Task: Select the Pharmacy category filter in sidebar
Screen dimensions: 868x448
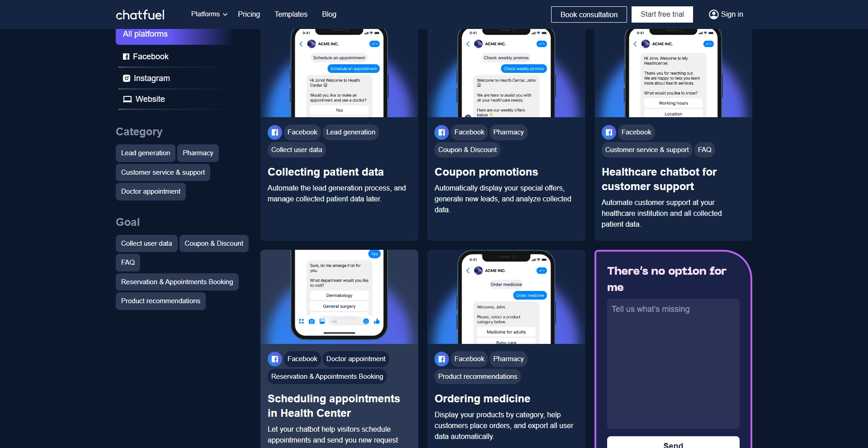Action: coord(198,153)
